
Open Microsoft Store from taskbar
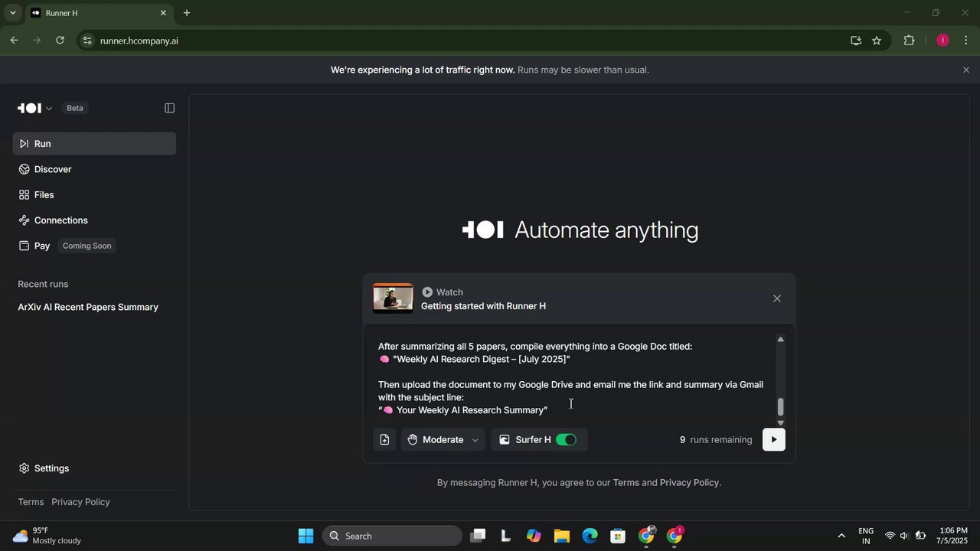coord(618,536)
